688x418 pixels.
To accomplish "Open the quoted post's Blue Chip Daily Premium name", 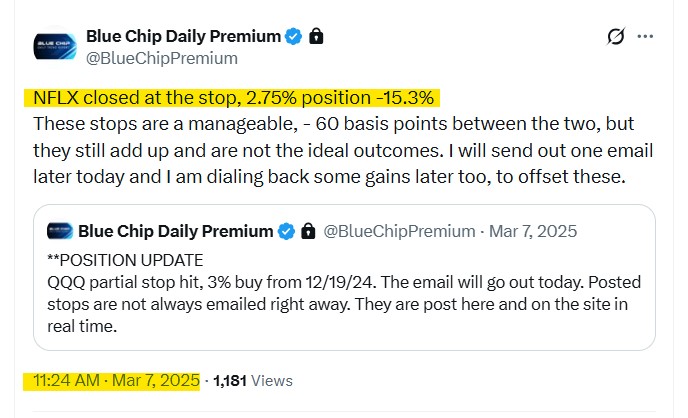I will pyautogui.click(x=175, y=232).
